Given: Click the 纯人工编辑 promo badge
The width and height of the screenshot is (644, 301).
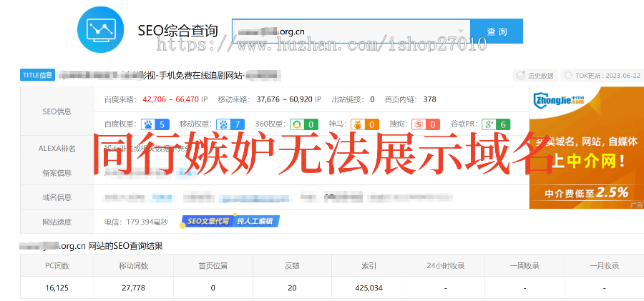Looking at the screenshot, I should 257,222.
